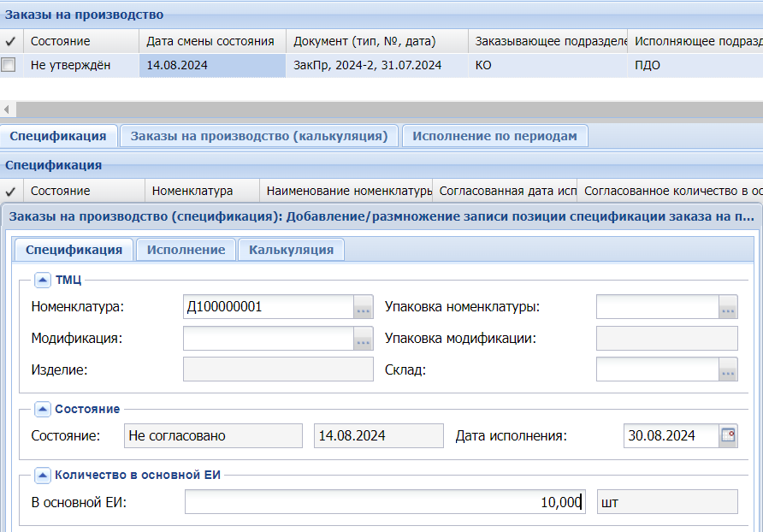Viewport: 763px width, 532px height.
Task: Open calendar picker for Дата исполнения
Action: coord(728,435)
